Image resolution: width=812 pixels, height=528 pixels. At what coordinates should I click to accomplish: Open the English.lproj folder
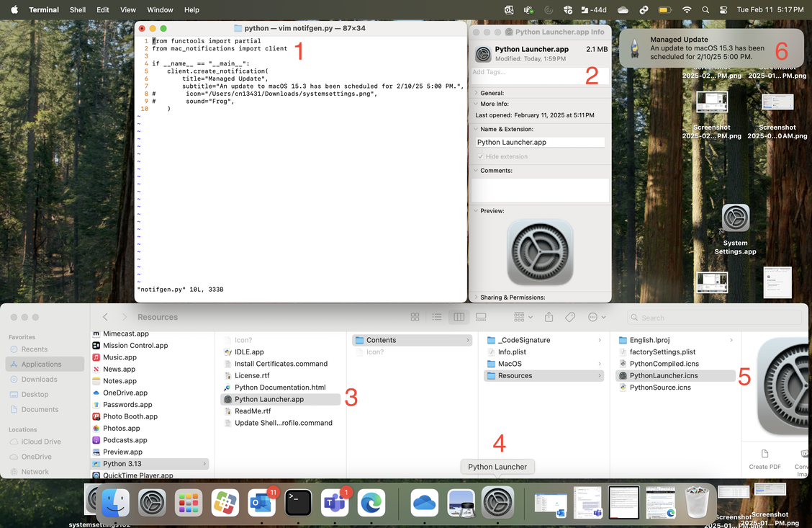click(x=675, y=340)
